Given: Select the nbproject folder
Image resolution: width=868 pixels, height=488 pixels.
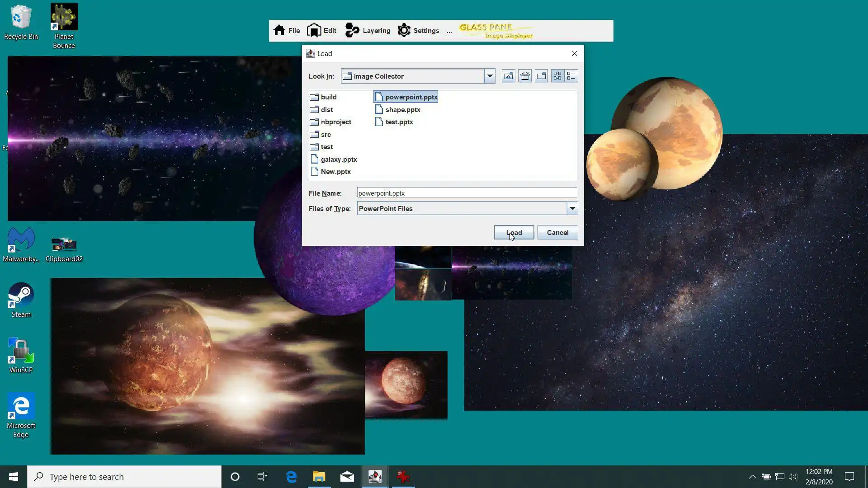Looking at the screenshot, I should pyautogui.click(x=335, y=122).
